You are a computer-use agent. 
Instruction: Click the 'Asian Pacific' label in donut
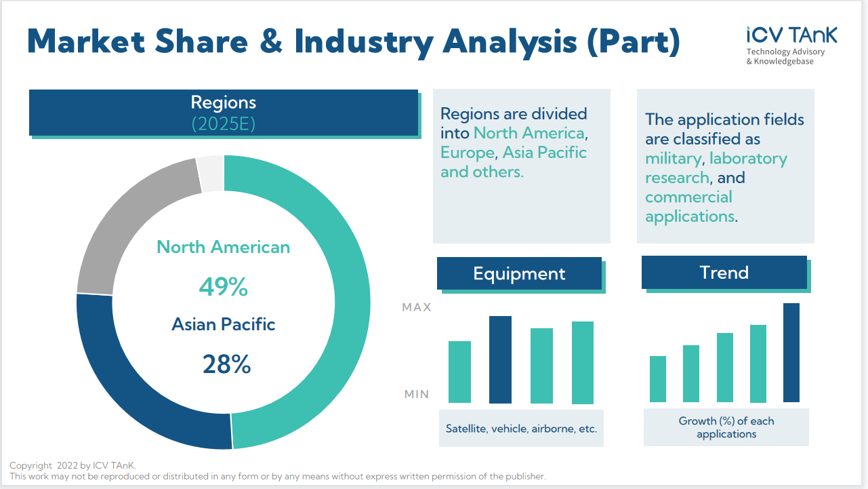224,324
